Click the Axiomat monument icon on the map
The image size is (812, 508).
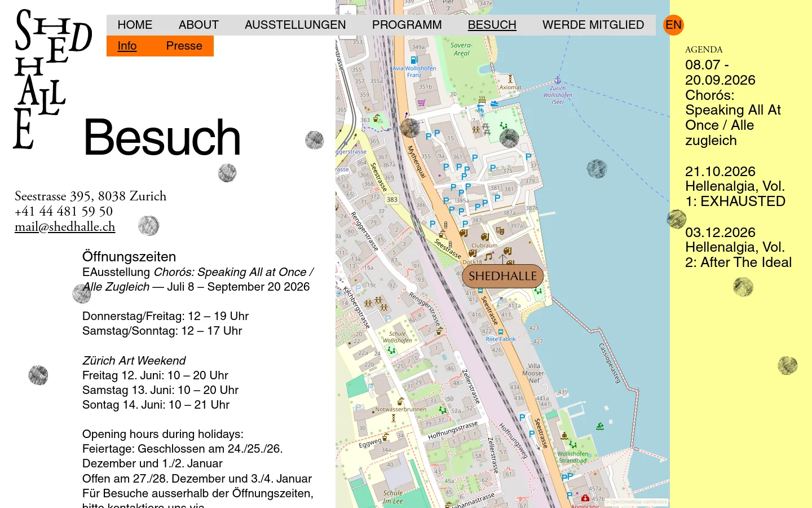(x=510, y=79)
